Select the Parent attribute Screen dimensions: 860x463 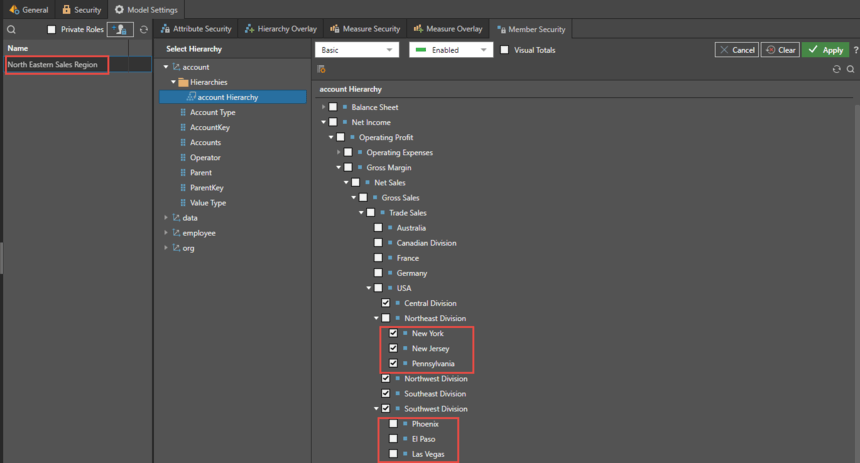[x=201, y=172]
